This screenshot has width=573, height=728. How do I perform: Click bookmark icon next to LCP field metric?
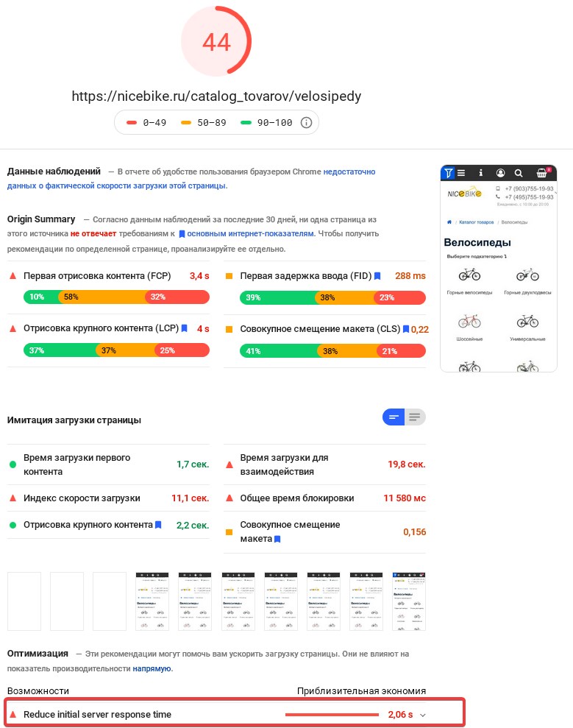click(x=185, y=329)
